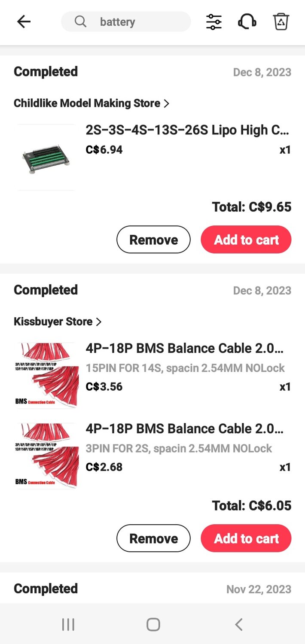Click the customer service headset icon

point(247,21)
